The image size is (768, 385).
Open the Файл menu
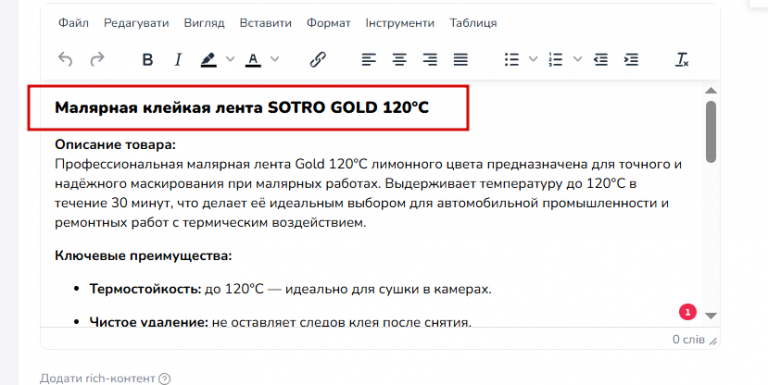(73, 23)
